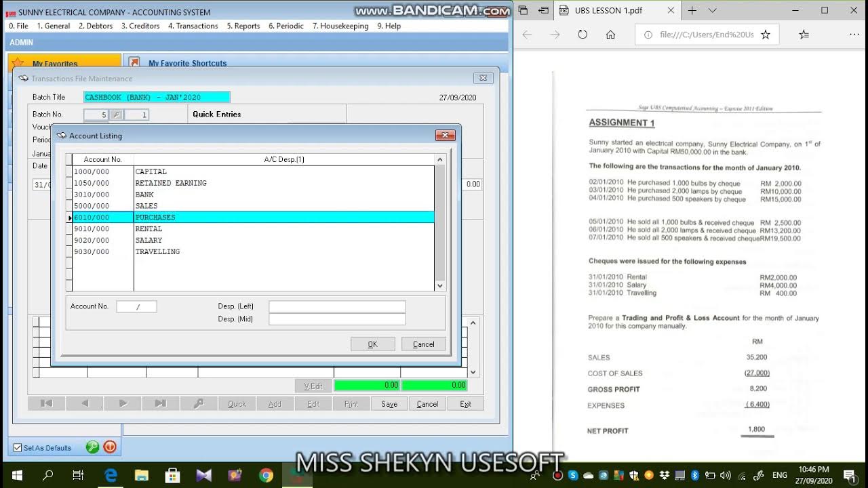Open the 0. File menu
The width and height of the screenshot is (868, 488).
point(18,26)
